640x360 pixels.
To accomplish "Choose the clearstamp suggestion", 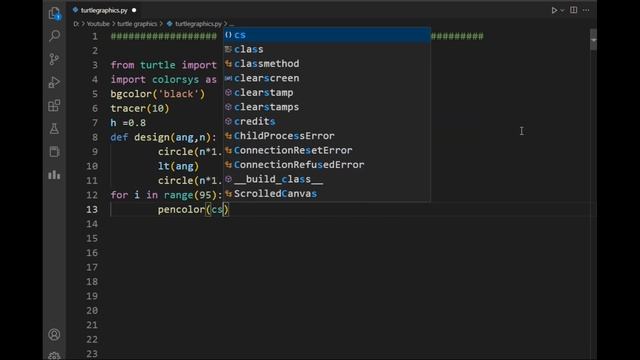I will [327, 93].
